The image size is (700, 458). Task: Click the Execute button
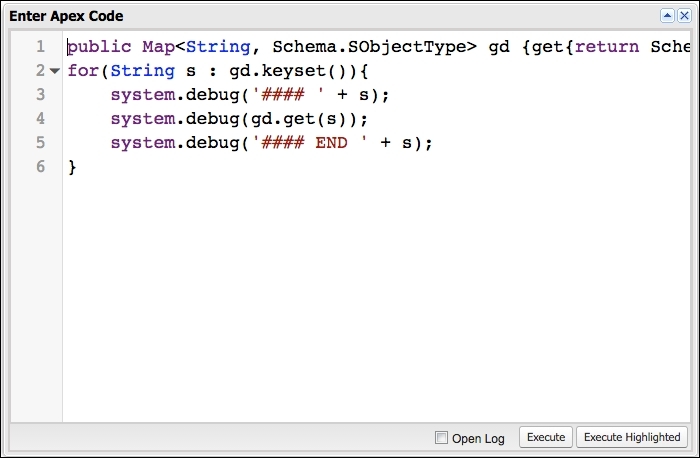pos(546,437)
